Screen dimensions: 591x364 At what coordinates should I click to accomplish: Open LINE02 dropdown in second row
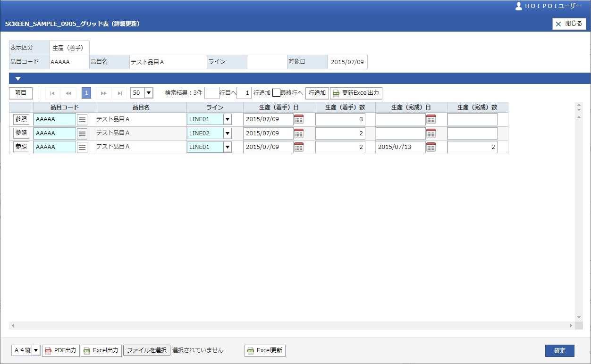[x=228, y=133]
